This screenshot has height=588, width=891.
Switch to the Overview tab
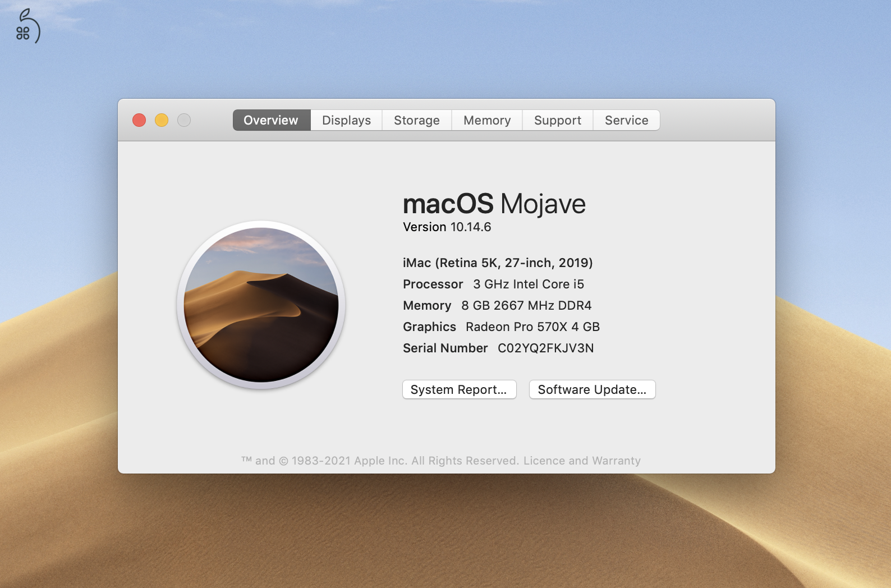[x=272, y=120]
